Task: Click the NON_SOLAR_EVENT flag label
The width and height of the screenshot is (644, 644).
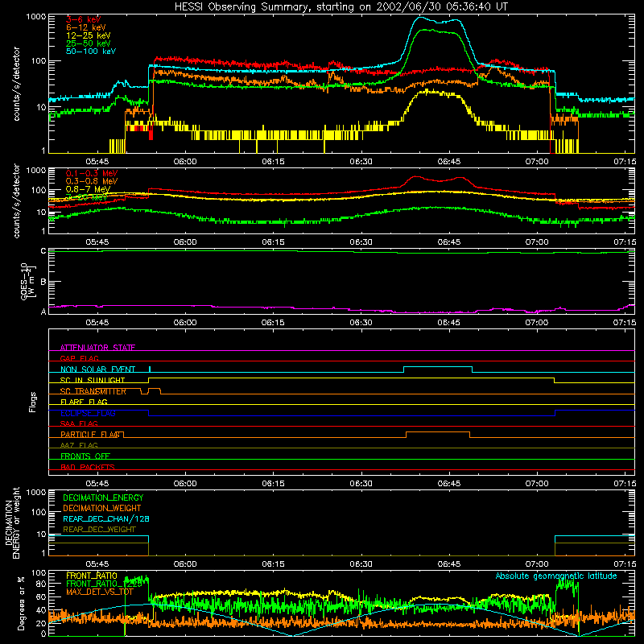Action: coord(97,369)
